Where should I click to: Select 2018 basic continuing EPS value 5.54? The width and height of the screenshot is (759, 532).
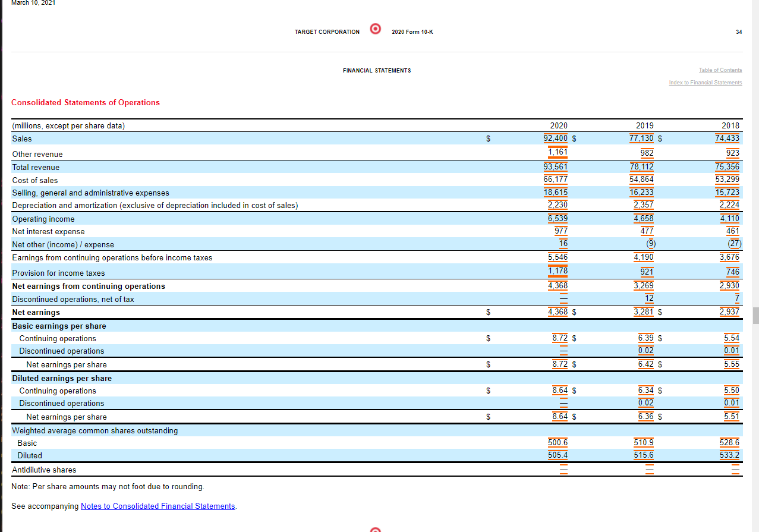coord(732,338)
